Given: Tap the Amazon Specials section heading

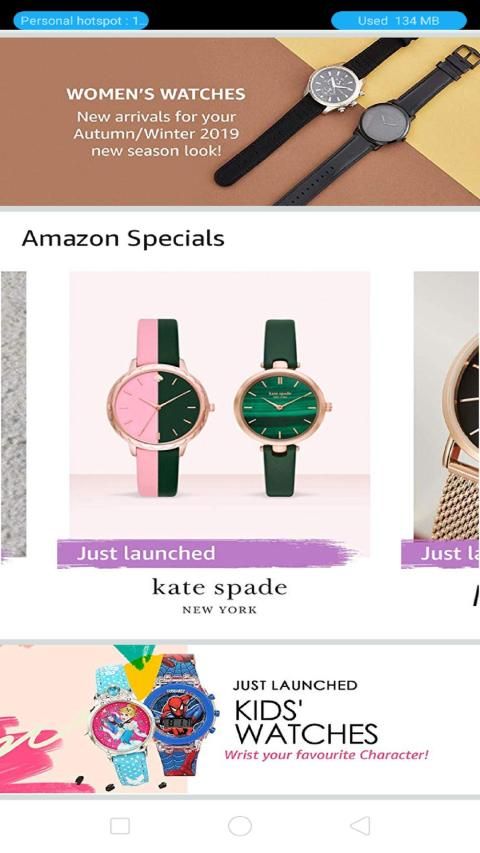Looking at the screenshot, I should 123,238.
